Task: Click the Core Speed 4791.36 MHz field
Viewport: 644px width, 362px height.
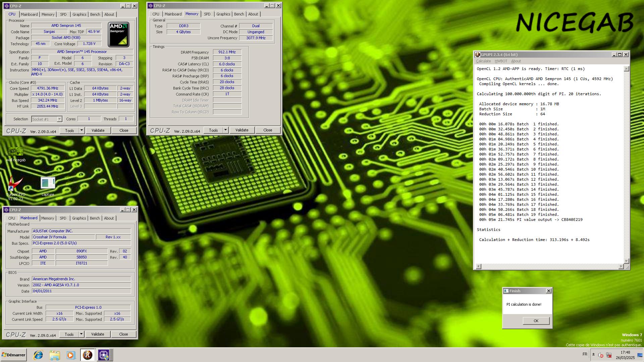Action: 48,88
